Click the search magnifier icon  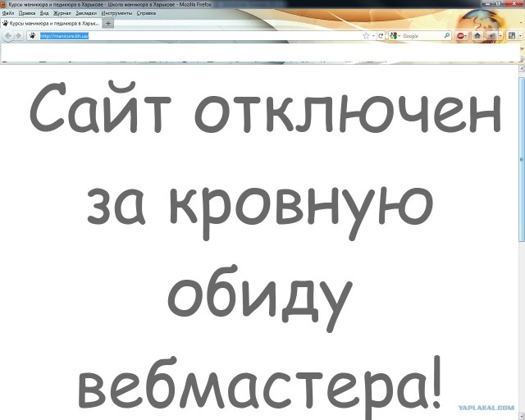tap(447, 35)
